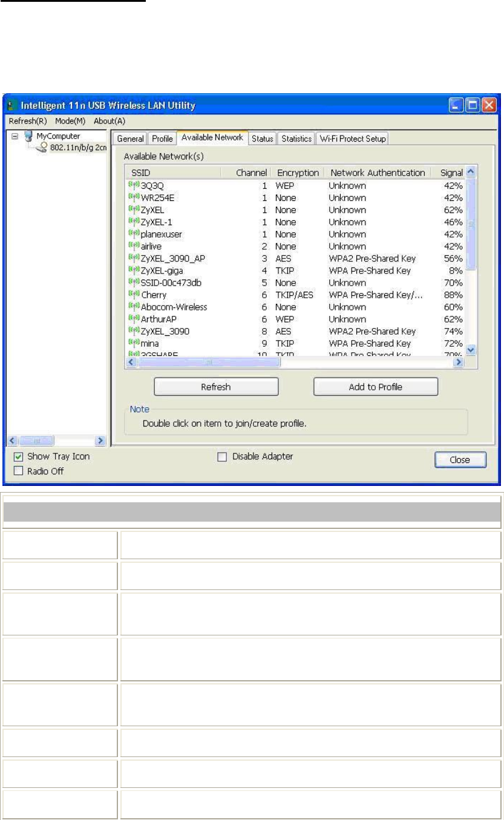Select the planexuser network name
The height and width of the screenshot is (820, 504).
(162, 234)
